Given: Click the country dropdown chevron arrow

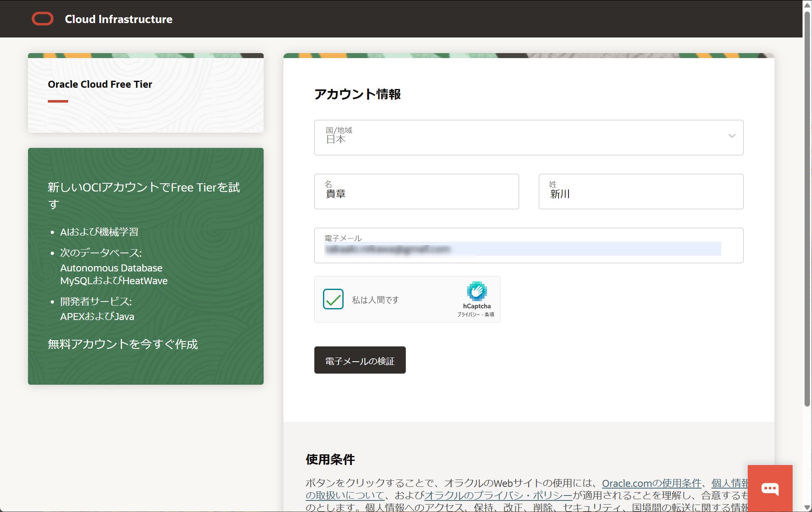Looking at the screenshot, I should 732,136.
